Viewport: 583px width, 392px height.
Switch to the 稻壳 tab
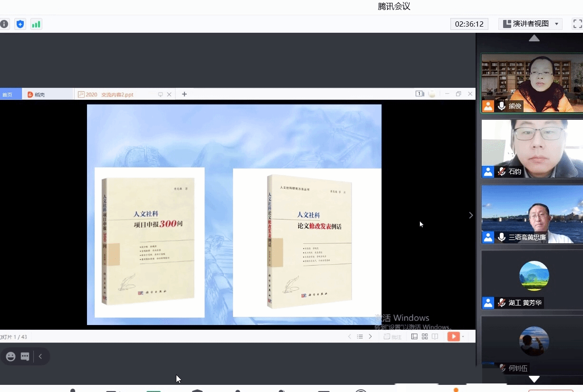coord(36,94)
